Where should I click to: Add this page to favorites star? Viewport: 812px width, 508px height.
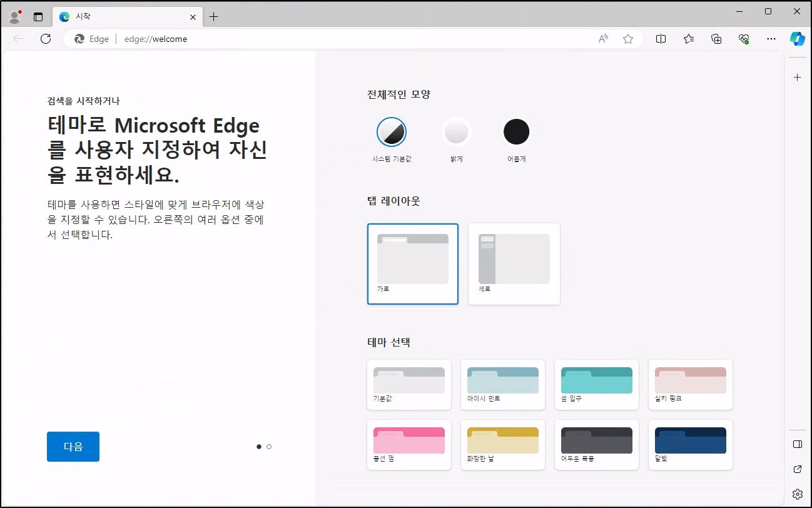click(628, 39)
